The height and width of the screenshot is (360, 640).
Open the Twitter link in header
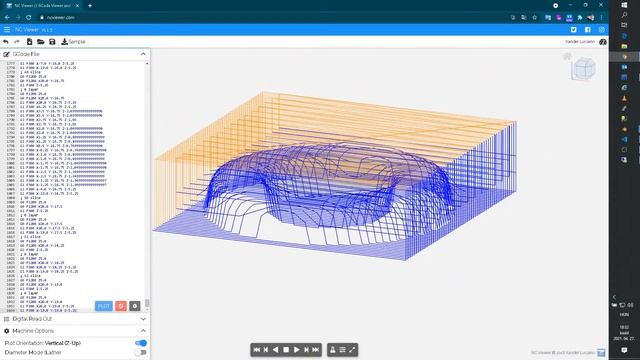point(573,29)
